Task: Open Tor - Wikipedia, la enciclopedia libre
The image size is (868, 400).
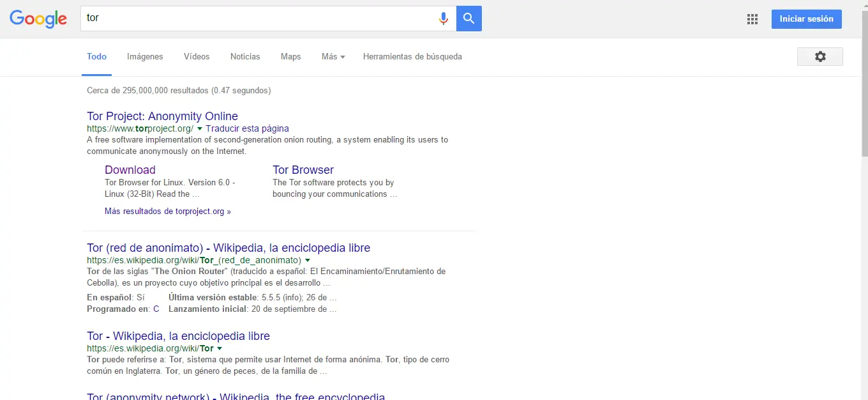Action: (x=178, y=336)
